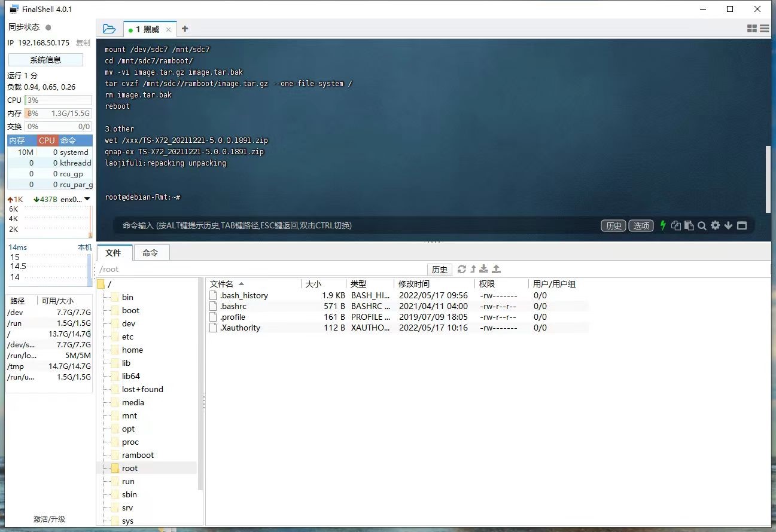Click the copy icon in command bar

(x=676, y=225)
